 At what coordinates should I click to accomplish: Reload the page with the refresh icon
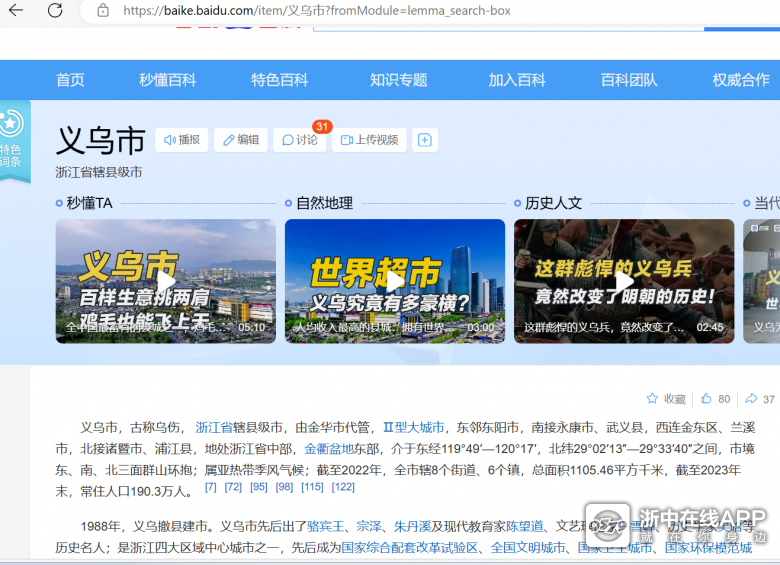(55, 10)
